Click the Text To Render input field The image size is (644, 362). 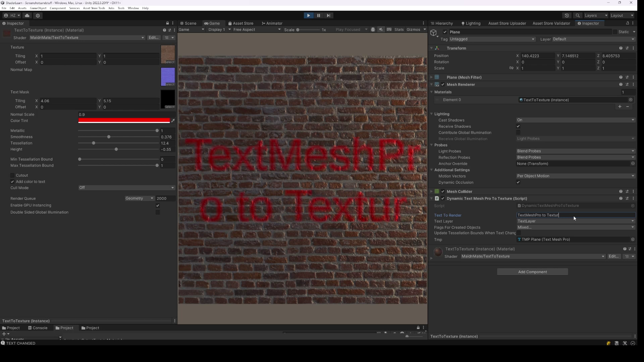576,215
